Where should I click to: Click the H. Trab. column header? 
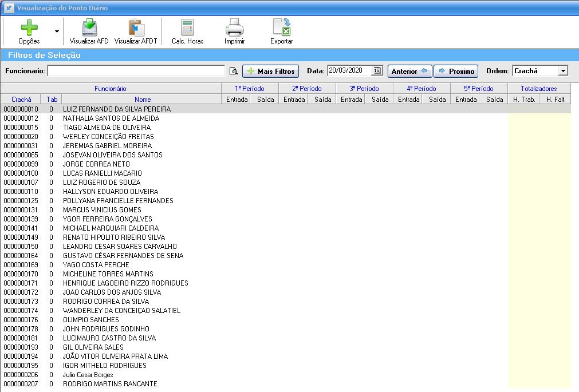(x=523, y=99)
